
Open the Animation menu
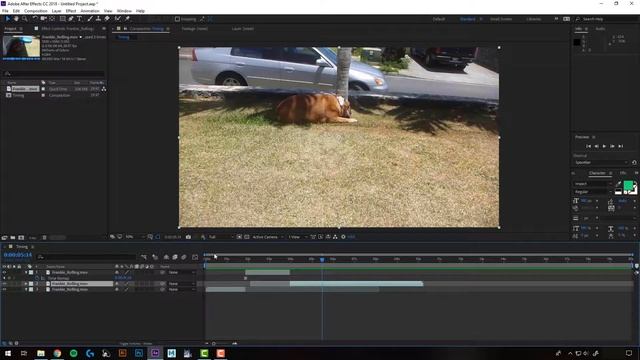click(x=90, y=11)
